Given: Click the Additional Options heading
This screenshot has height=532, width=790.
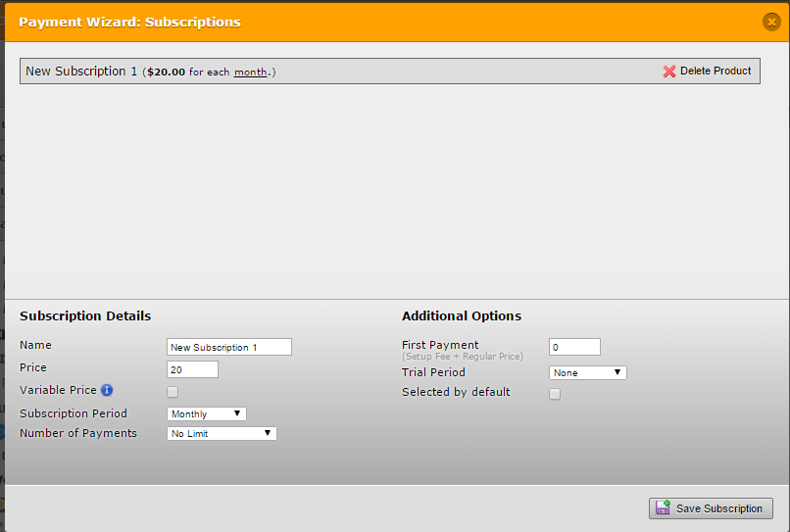Looking at the screenshot, I should [x=462, y=316].
